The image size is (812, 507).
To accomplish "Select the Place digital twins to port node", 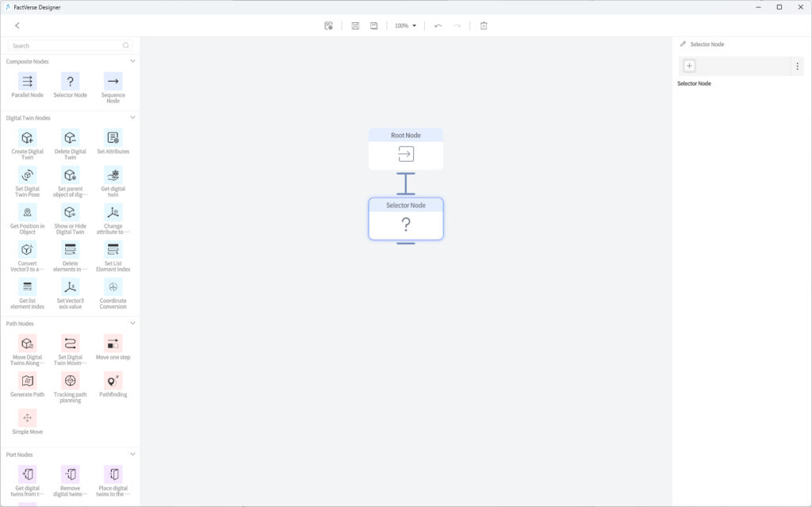I will pos(113,474).
